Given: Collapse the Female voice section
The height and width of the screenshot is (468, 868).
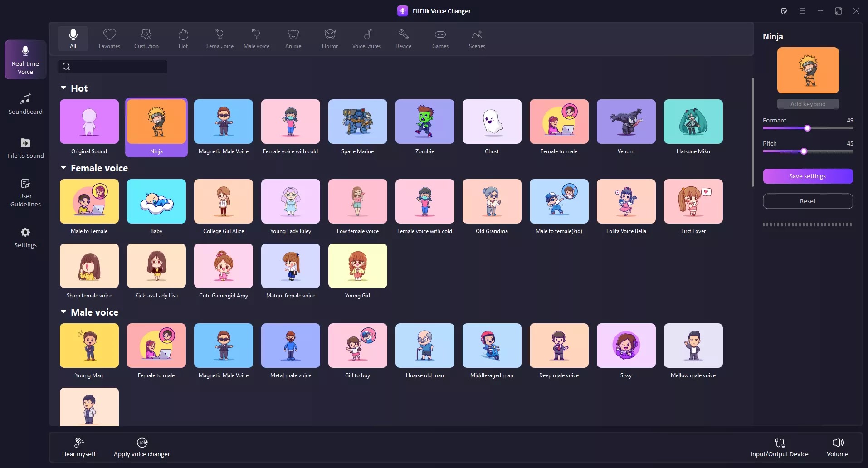Looking at the screenshot, I should pos(63,168).
